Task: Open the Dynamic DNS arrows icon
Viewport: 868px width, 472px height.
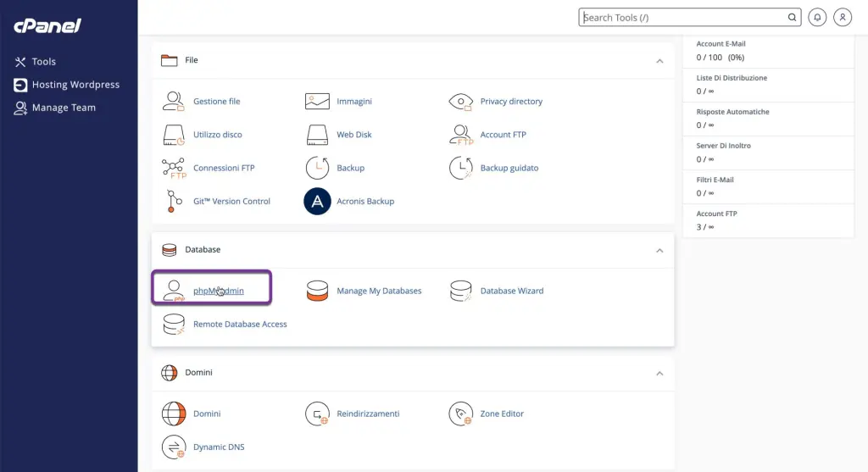Action: [174, 447]
